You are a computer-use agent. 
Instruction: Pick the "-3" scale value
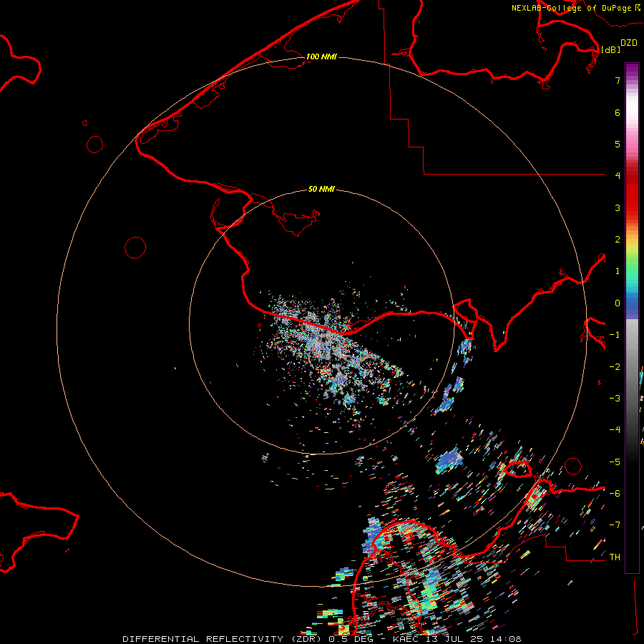click(615, 399)
